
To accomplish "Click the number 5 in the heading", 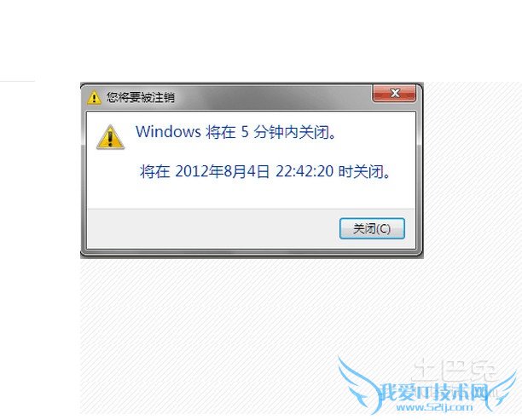I will pos(245,132).
